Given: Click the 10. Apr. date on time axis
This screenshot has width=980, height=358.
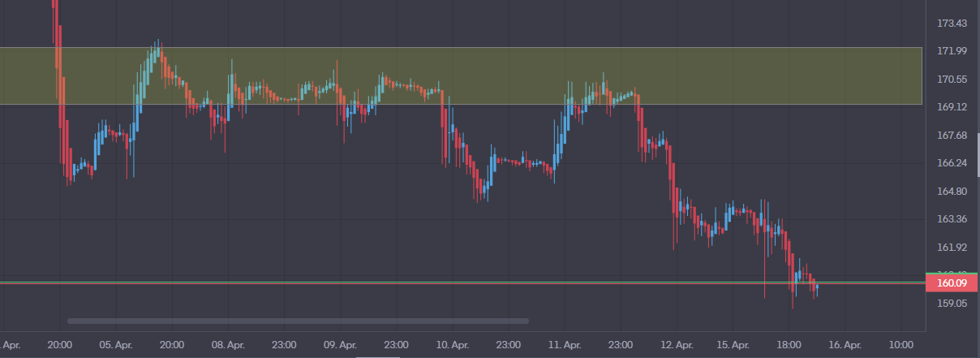Looking at the screenshot, I should click(453, 345).
